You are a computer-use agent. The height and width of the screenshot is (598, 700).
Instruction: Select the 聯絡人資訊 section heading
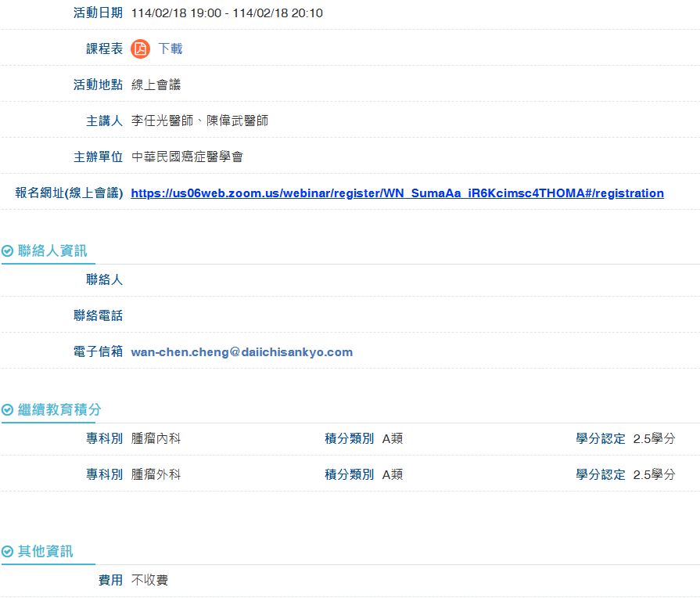pyautogui.click(x=52, y=251)
